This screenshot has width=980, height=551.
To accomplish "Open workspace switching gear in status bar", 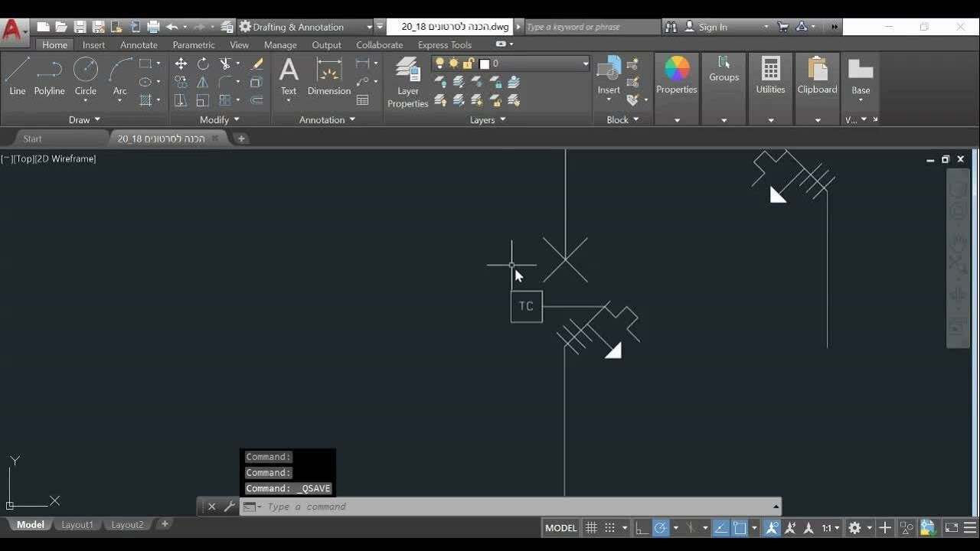I will [x=855, y=528].
